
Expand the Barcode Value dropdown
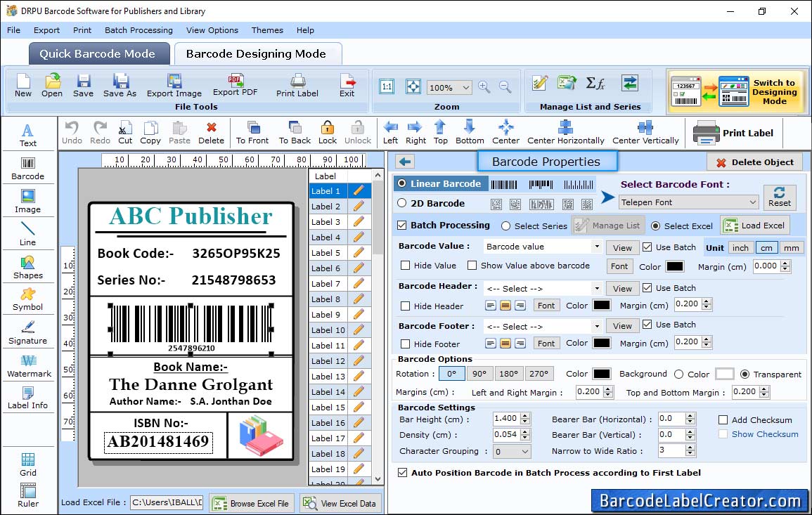(597, 247)
